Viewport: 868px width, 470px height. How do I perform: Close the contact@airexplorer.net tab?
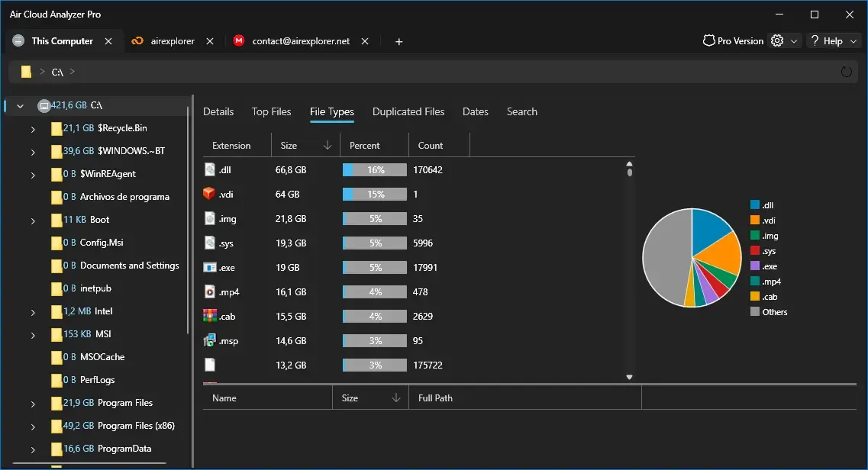click(x=365, y=41)
